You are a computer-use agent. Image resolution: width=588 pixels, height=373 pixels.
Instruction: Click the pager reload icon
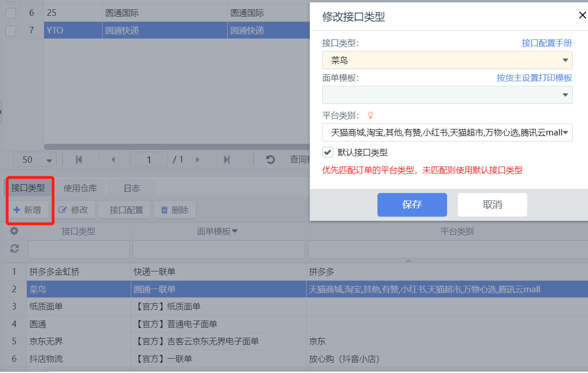[270, 160]
